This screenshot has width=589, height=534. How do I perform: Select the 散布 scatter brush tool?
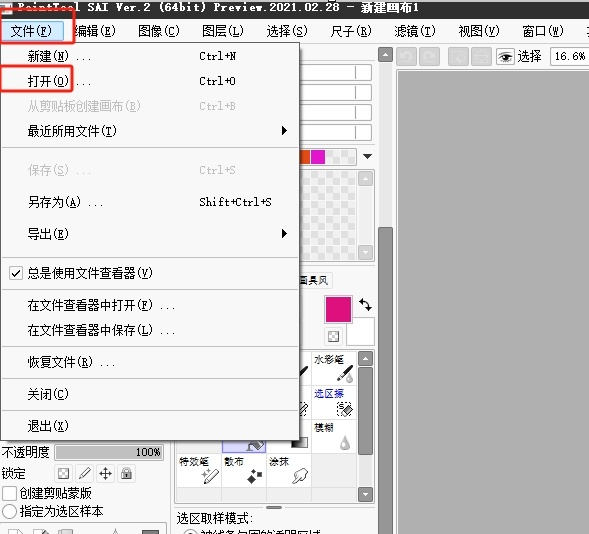coord(244,470)
